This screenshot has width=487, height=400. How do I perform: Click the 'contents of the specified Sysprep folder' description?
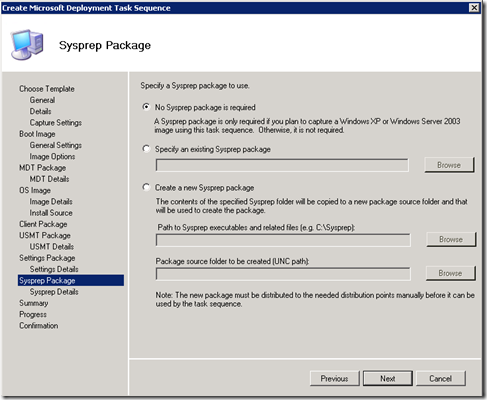click(x=312, y=206)
